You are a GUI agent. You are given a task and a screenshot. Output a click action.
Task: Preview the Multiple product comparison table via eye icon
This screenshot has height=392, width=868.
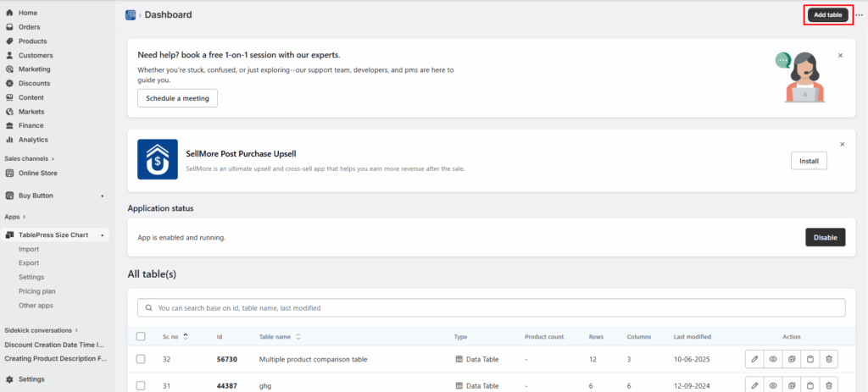(x=773, y=359)
